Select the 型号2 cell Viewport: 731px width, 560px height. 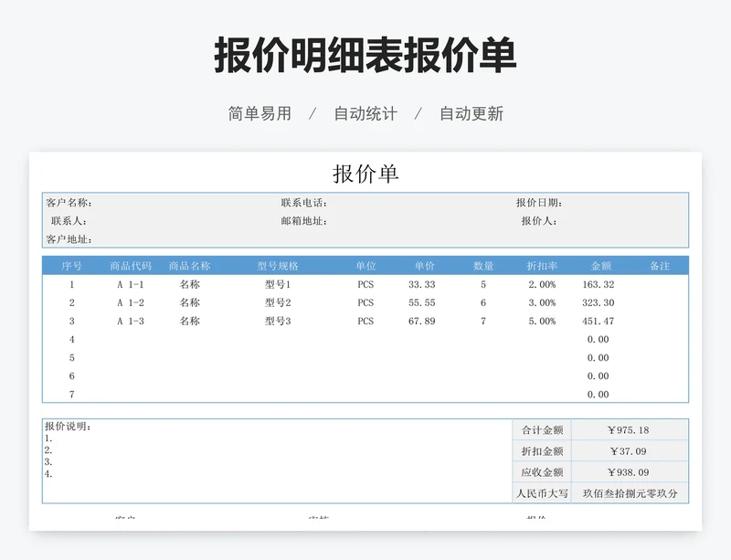point(278,302)
